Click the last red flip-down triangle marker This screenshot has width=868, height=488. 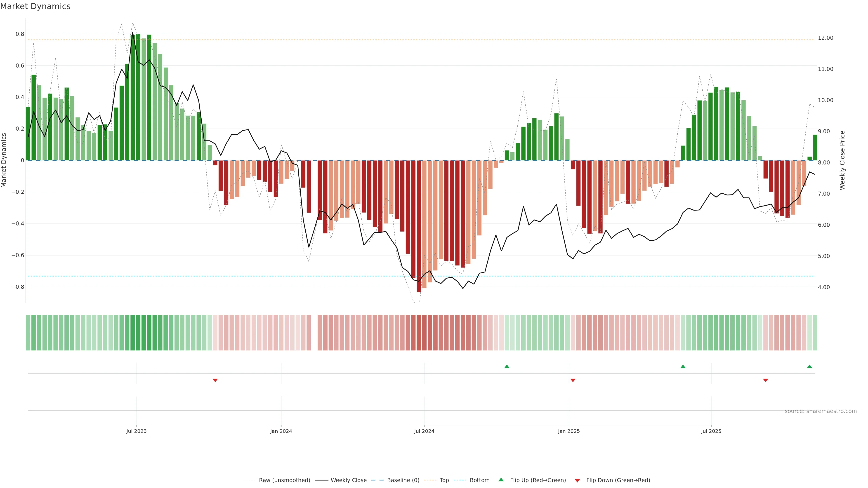(766, 380)
